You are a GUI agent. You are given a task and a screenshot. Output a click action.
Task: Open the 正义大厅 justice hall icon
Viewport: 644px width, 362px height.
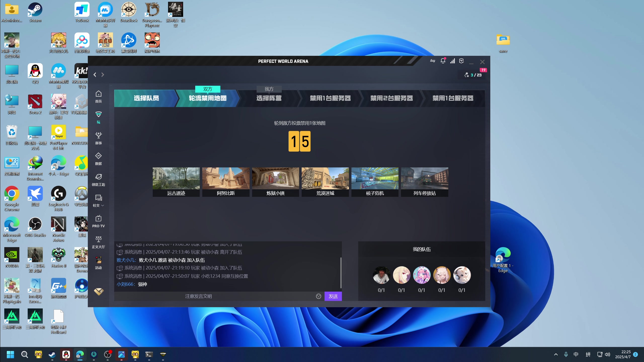click(98, 242)
